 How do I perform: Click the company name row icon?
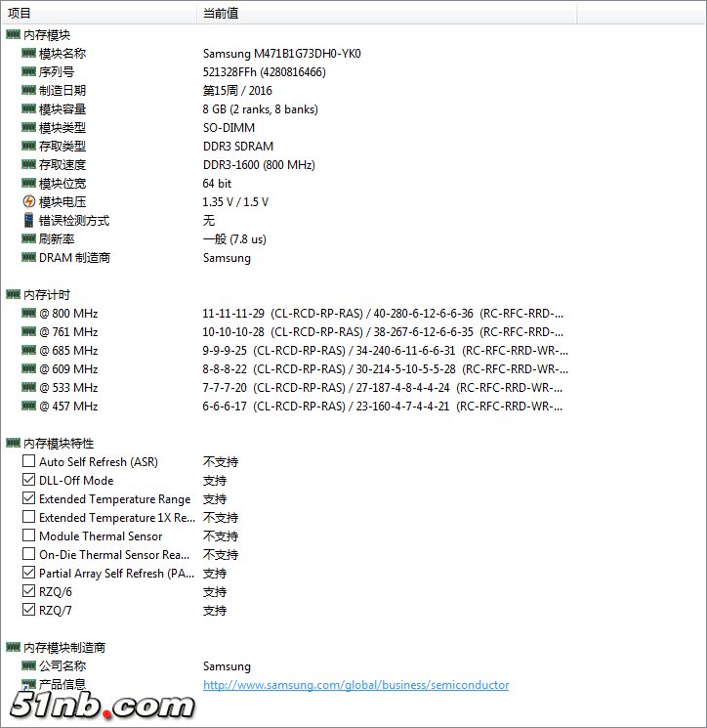[28, 666]
